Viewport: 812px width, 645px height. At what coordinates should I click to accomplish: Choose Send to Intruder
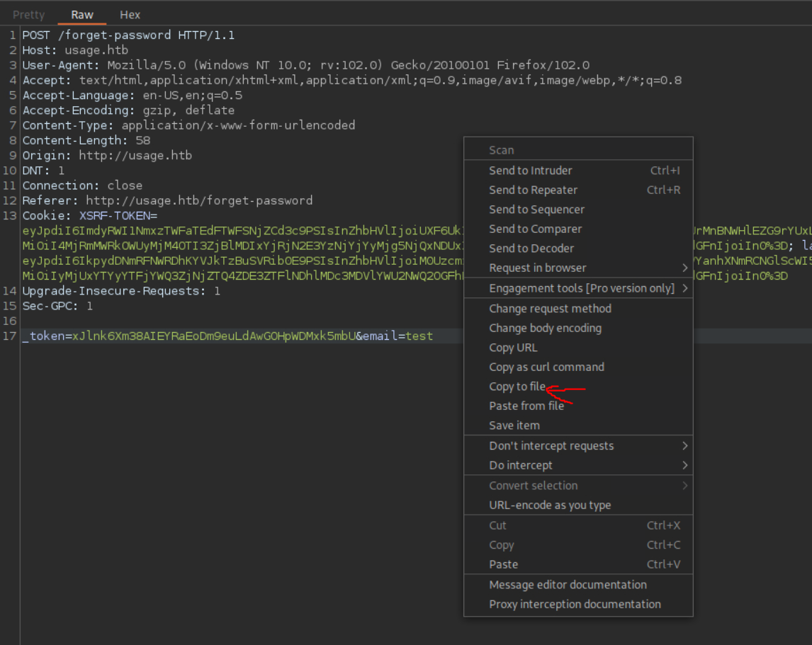[530, 170]
